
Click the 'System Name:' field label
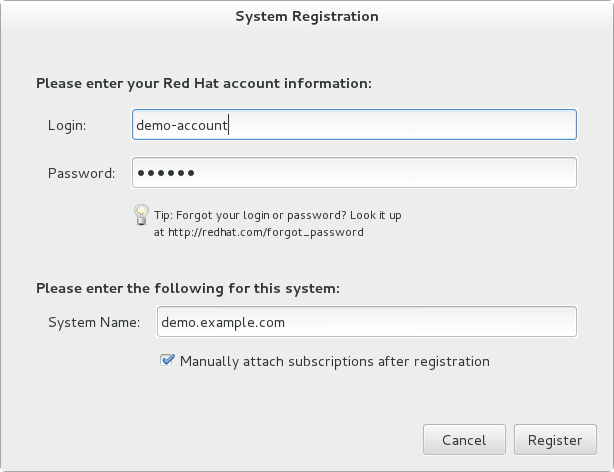point(94,322)
